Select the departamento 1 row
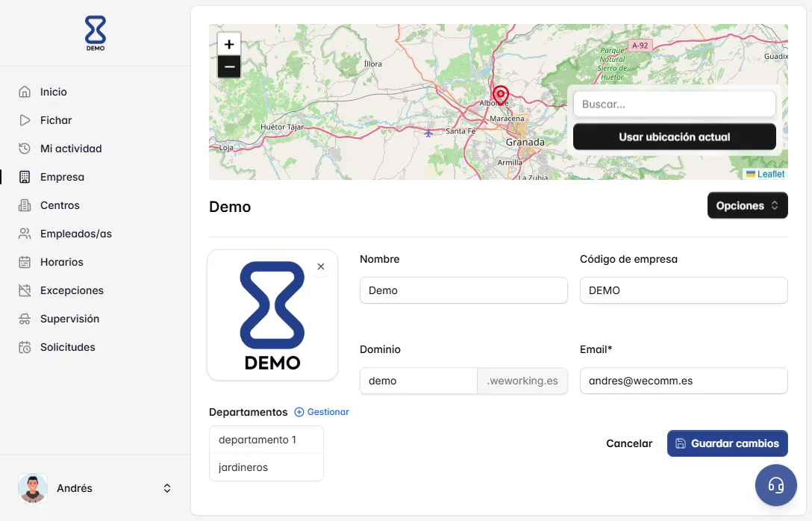 pos(266,440)
